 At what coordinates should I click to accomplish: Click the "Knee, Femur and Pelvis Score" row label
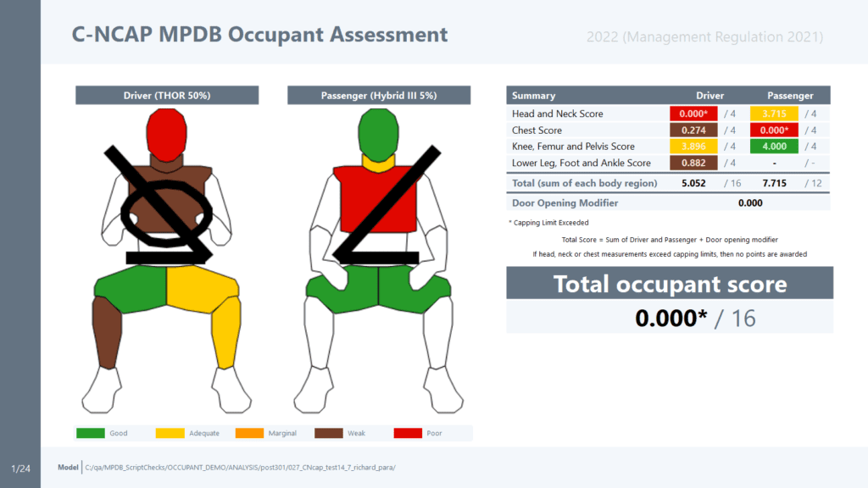coord(574,146)
